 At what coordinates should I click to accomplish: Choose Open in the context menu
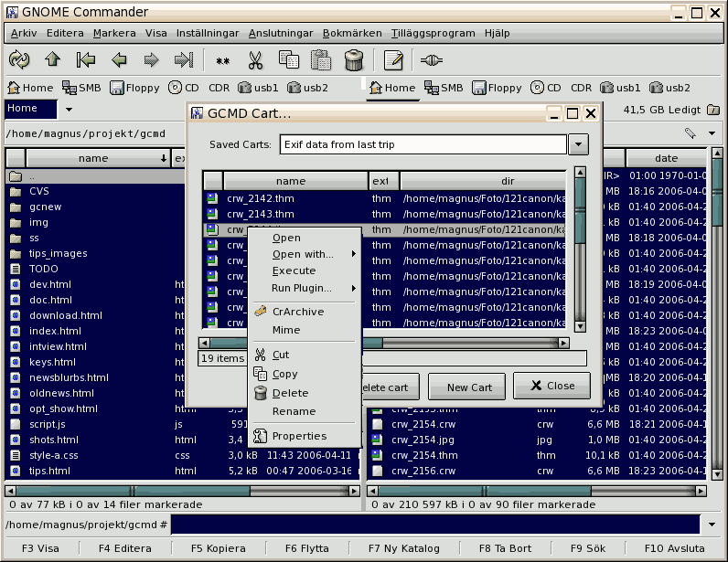click(x=305, y=238)
